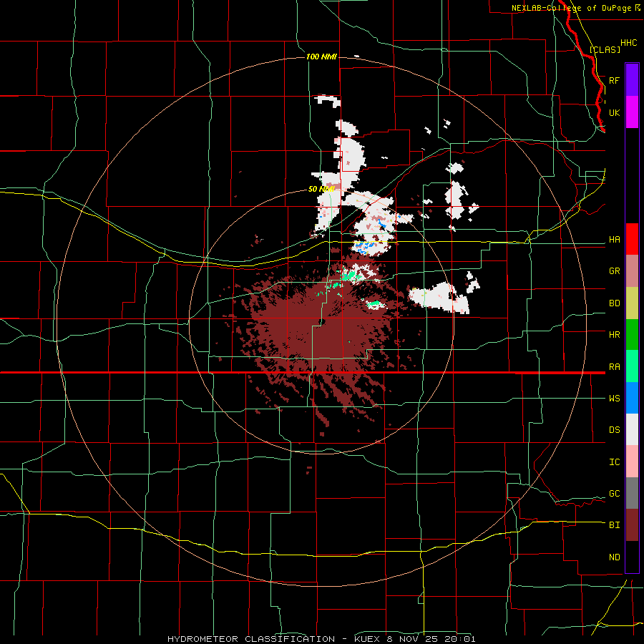Click the DS legend label
This screenshot has height=644, width=644.
[x=614, y=430]
